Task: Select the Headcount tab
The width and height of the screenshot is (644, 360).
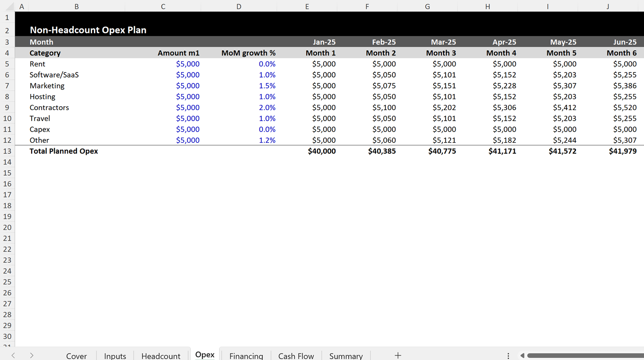Action: (161, 355)
